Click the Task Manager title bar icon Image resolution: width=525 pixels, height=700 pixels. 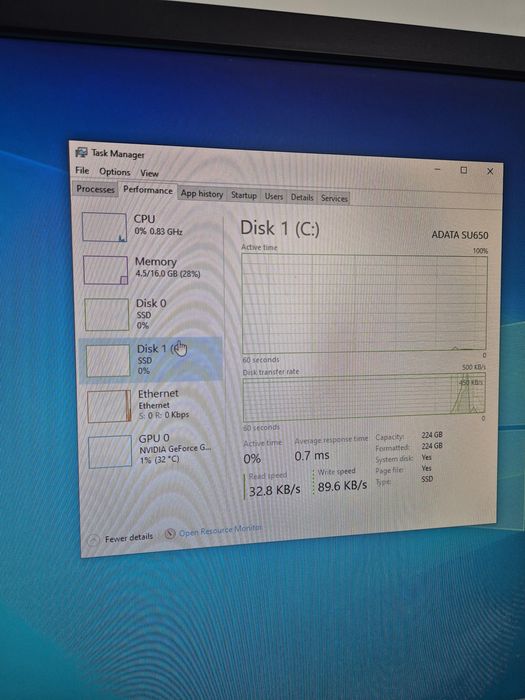[81, 153]
